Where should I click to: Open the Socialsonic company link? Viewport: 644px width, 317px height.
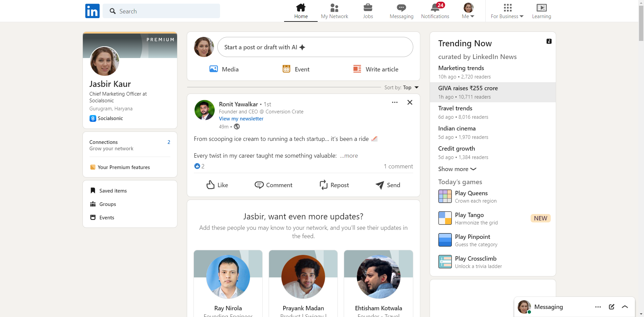pyautogui.click(x=106, y=118)
